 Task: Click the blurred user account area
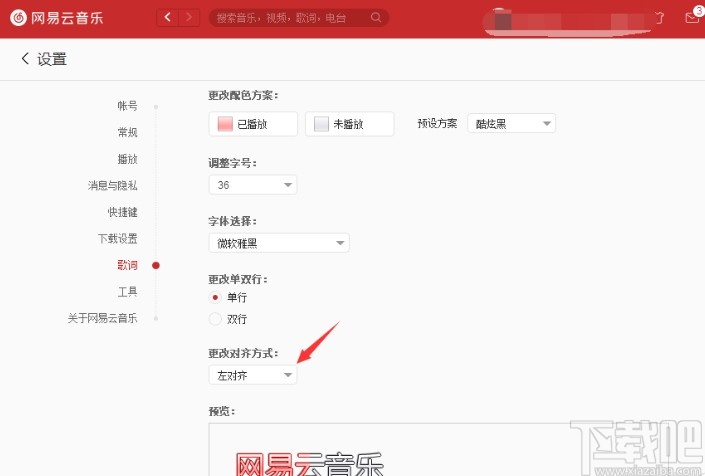pos(567,21)
